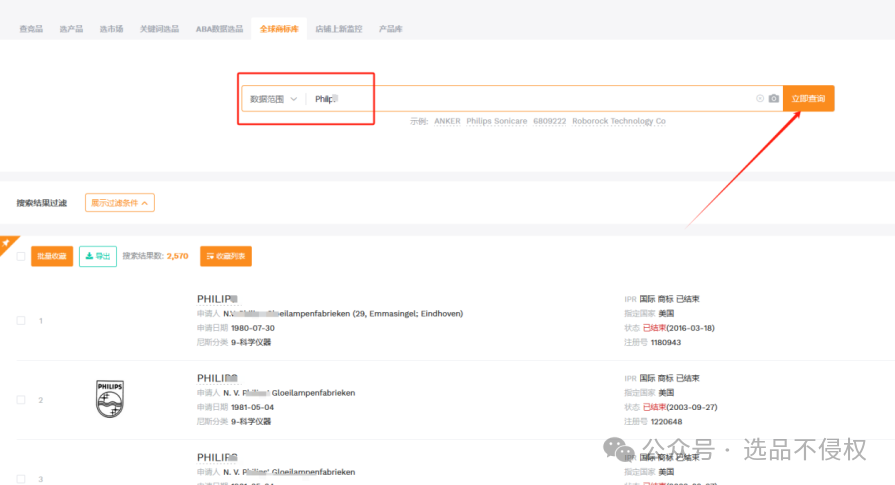Switch to the 产品库 tab
The width and height of the screenshot is (895, 485).
tap(390, 29)
